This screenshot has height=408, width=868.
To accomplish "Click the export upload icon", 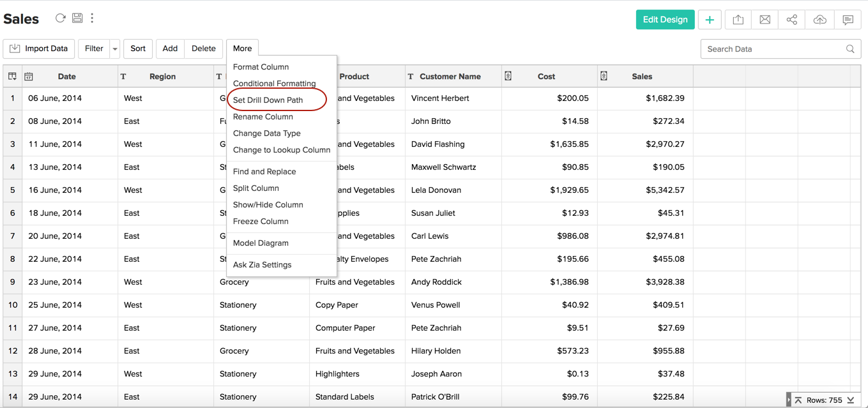I will click(x=738, y=20).
